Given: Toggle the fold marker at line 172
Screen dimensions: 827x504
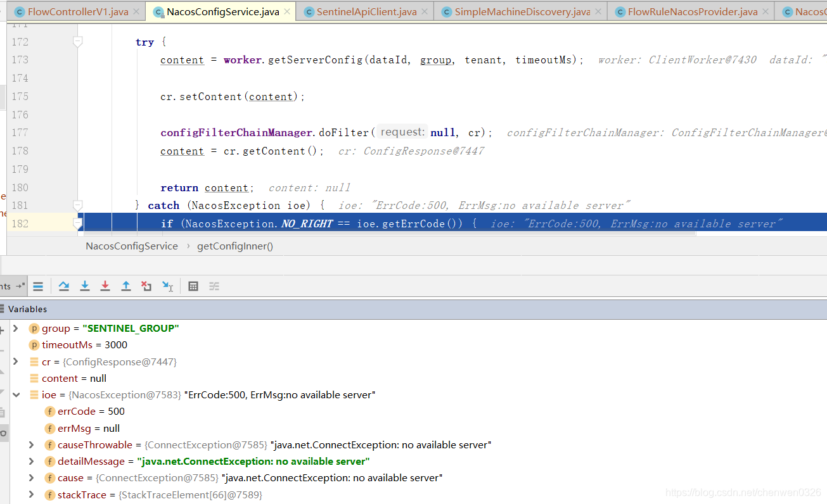Looking at the screenshot, I should click(77, 42).
